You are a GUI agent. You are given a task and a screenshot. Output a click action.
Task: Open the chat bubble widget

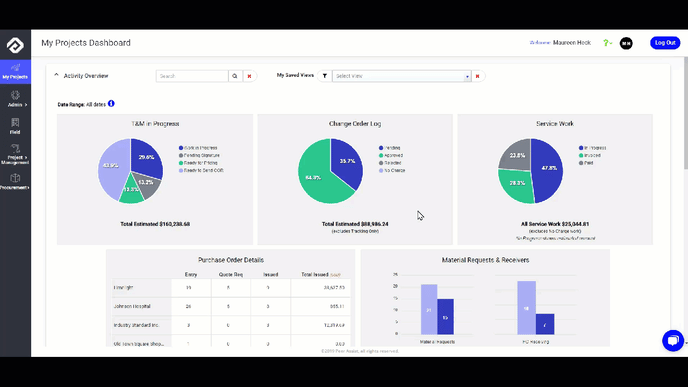pos(673,340)
